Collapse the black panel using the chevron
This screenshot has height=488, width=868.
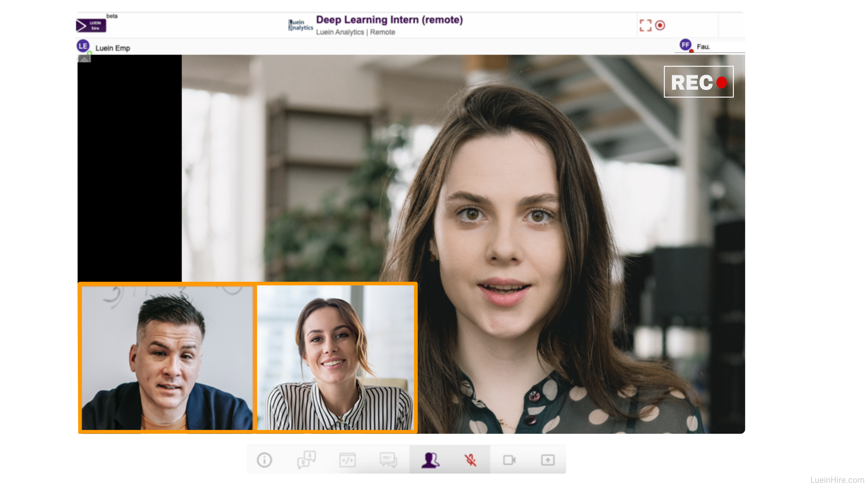click(x=84, y=60)
